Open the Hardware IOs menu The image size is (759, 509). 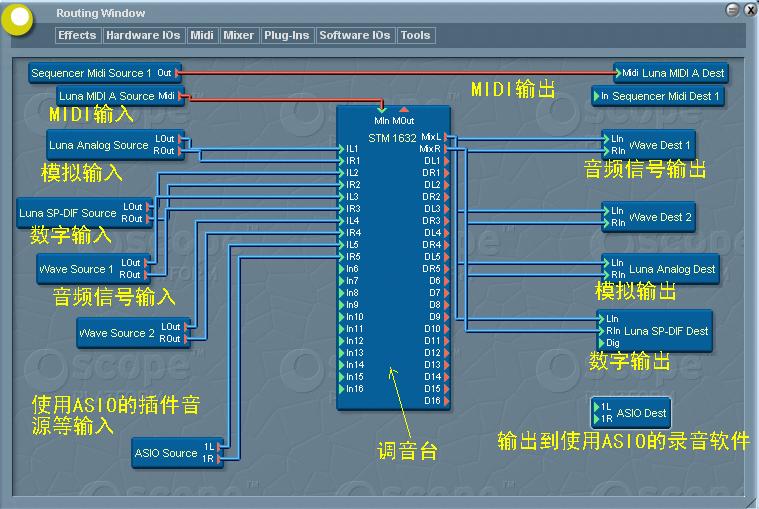point(143,35)
